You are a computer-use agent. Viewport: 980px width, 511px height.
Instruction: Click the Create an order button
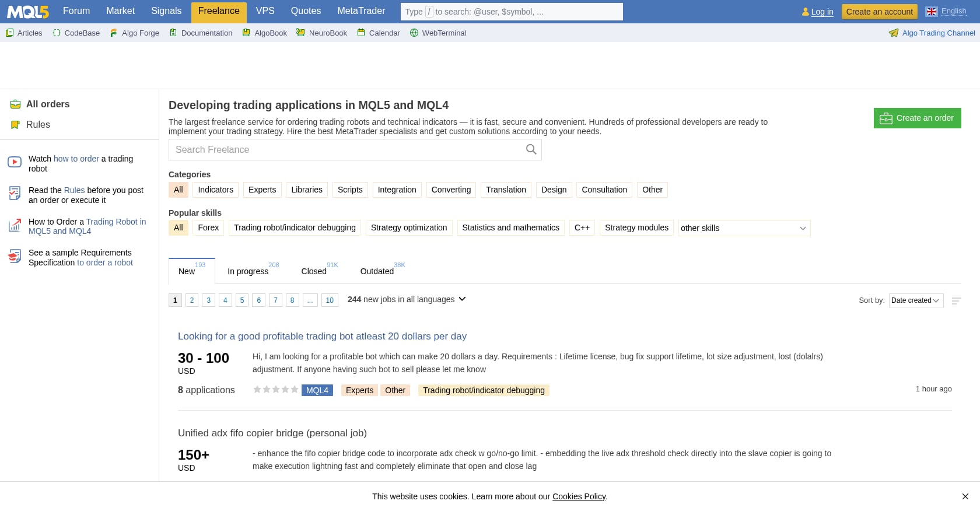pos(917,118)
